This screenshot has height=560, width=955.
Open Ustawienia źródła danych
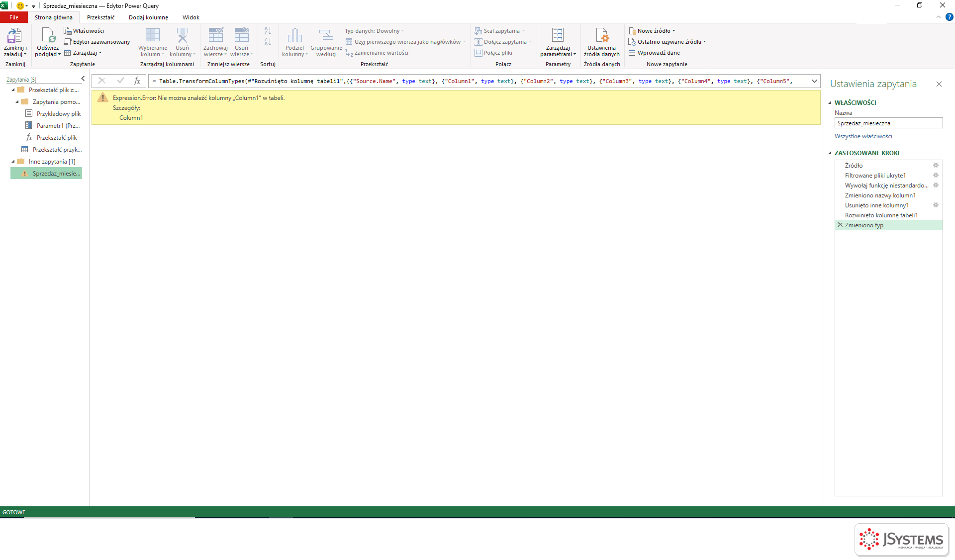[601, 42]
